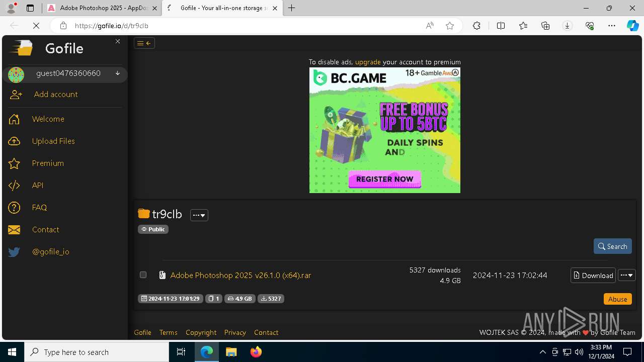Screen dimensions: 644x362
Task: Open the Gofile logo home link
Action: point(47,48)
